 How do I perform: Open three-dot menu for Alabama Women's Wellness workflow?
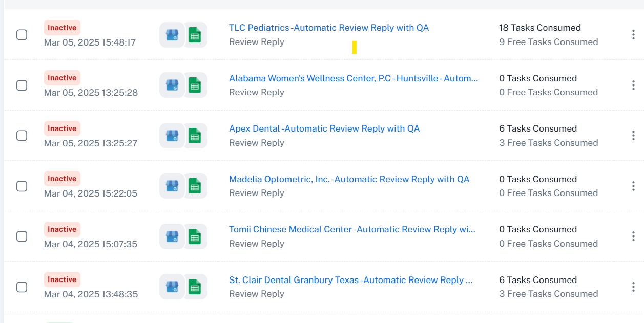[634, 85]
